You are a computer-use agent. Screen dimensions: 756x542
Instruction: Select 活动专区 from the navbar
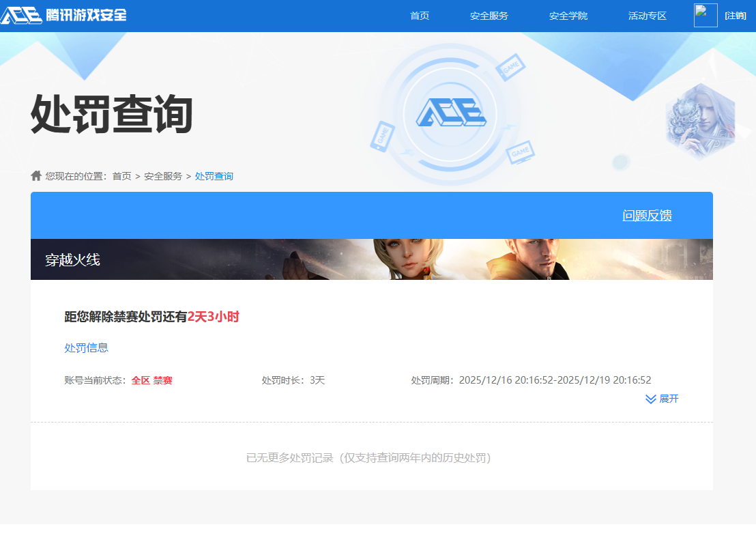click(646, 15)
